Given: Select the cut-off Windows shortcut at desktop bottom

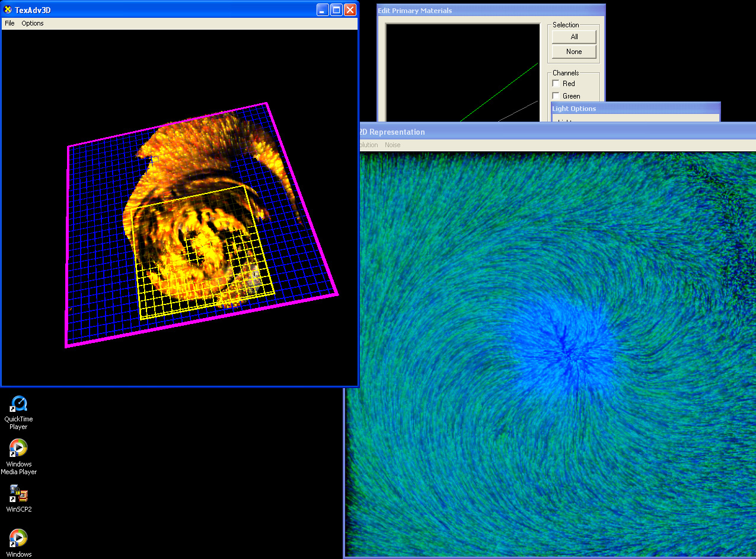Looking at the screenshot, I should tap(18, 538).
